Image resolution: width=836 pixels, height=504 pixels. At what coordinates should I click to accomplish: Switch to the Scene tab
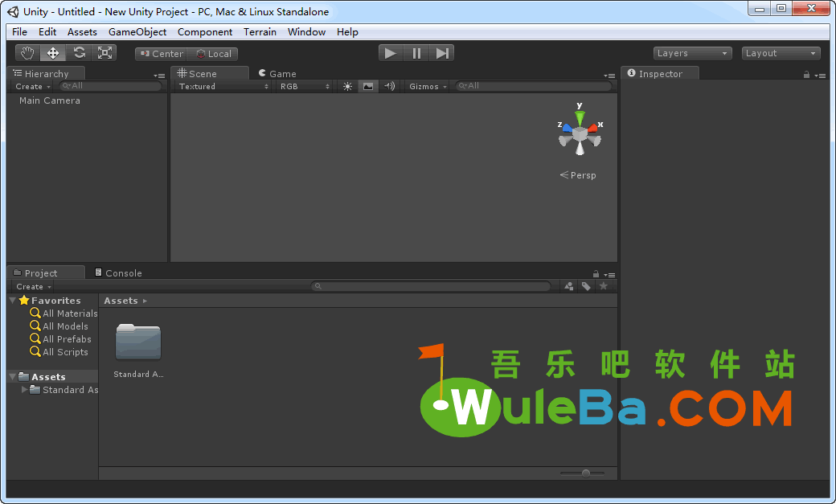click(x=210, y=74)
